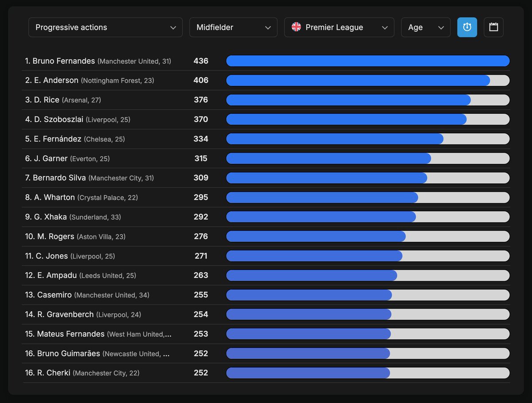Click the Arsenal, 27 label
Screen dimensions: 532x403
click(82, 101)
